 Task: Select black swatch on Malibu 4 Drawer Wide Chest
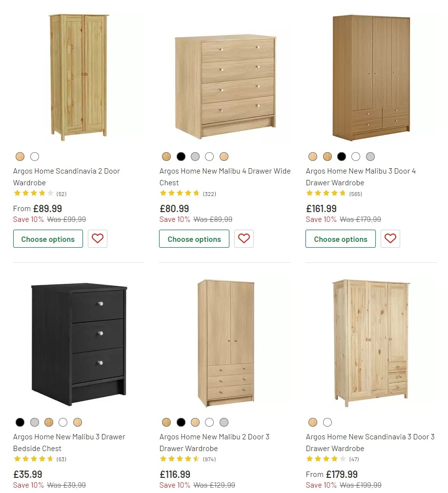(x=181, y=157)
